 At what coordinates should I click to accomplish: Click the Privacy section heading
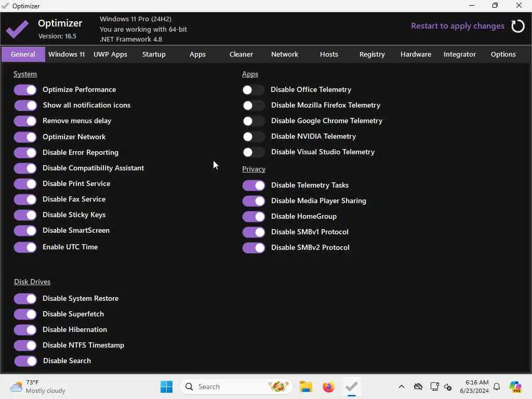click(x=254, y=169)
